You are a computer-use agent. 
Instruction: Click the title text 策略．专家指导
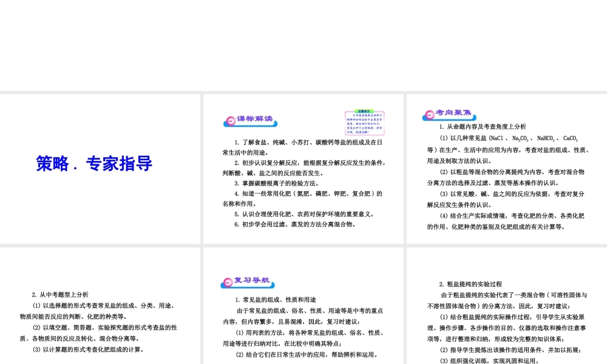(x=94, y=163)
